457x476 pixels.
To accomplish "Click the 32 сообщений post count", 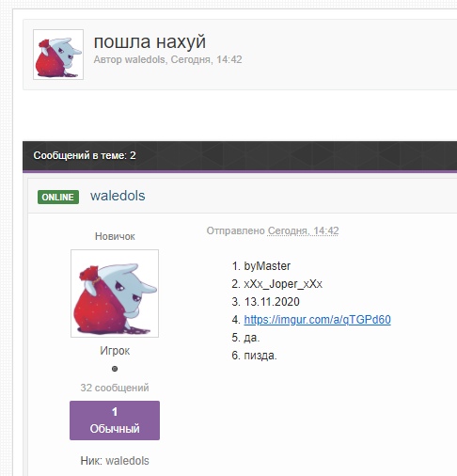I will 115,388.
